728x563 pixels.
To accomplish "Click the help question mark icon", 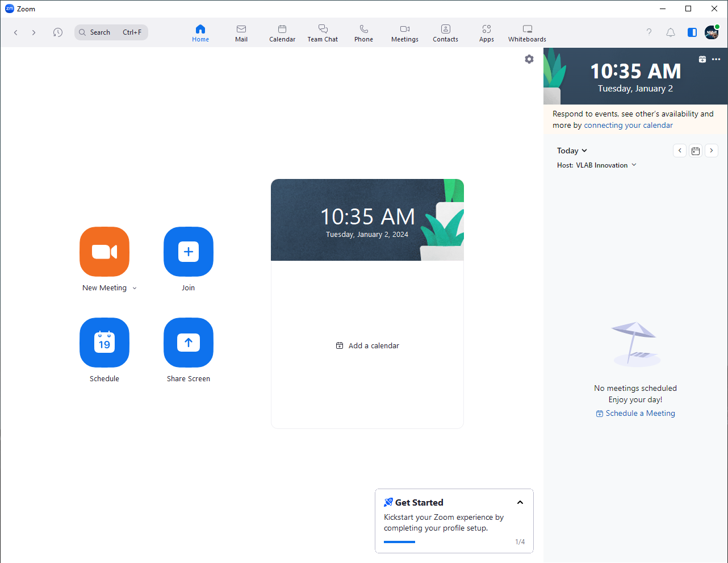I will coord(649,32).
